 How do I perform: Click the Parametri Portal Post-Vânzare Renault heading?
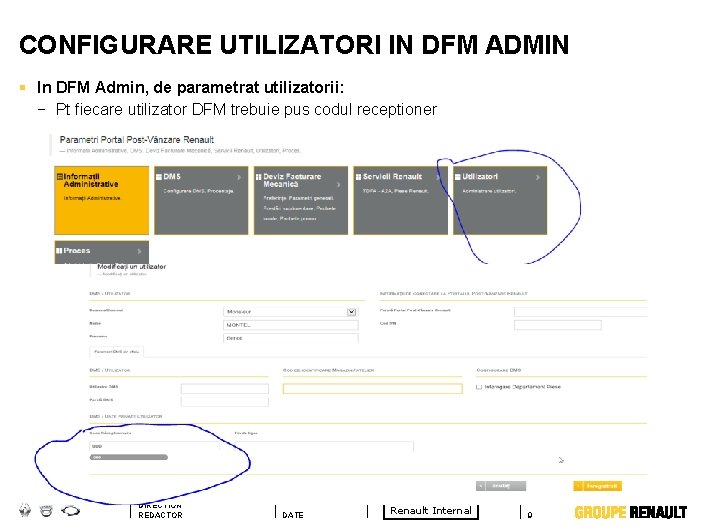pyautogui.click(x=137, y=140)
